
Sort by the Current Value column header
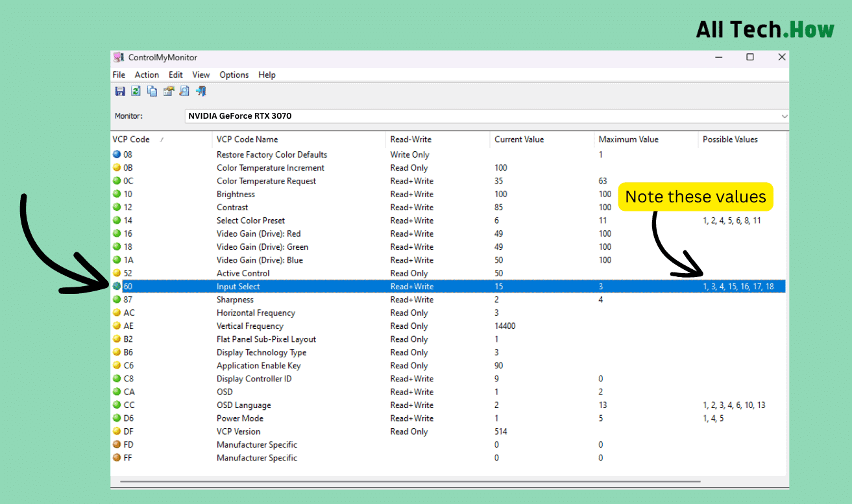(519, 139)
